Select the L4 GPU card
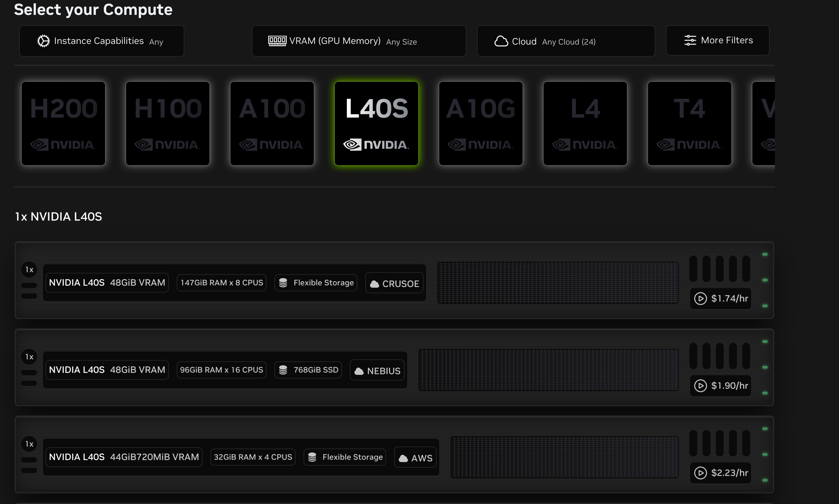Screen dimensions: 839x504 pos(585,123)
